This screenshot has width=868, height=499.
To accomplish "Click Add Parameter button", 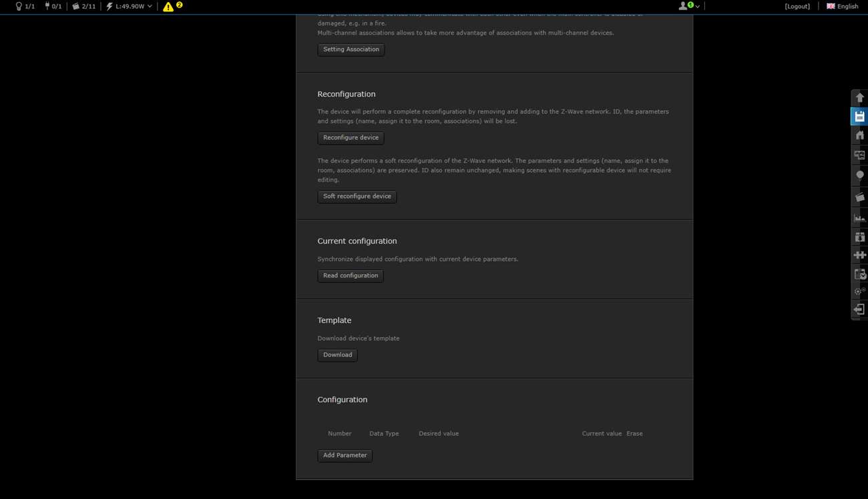I will (345, 456).
